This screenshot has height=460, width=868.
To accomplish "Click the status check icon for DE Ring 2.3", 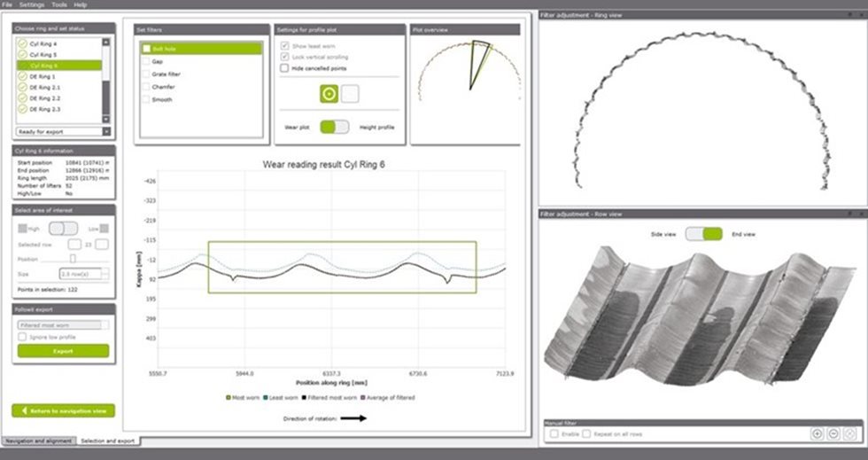I will pyautogui.click(x=22, y=110).
